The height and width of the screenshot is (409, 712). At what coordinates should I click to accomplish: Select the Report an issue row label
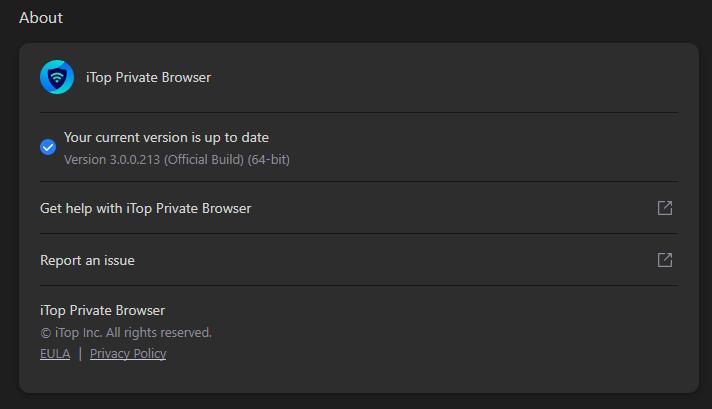pos(87,260)
